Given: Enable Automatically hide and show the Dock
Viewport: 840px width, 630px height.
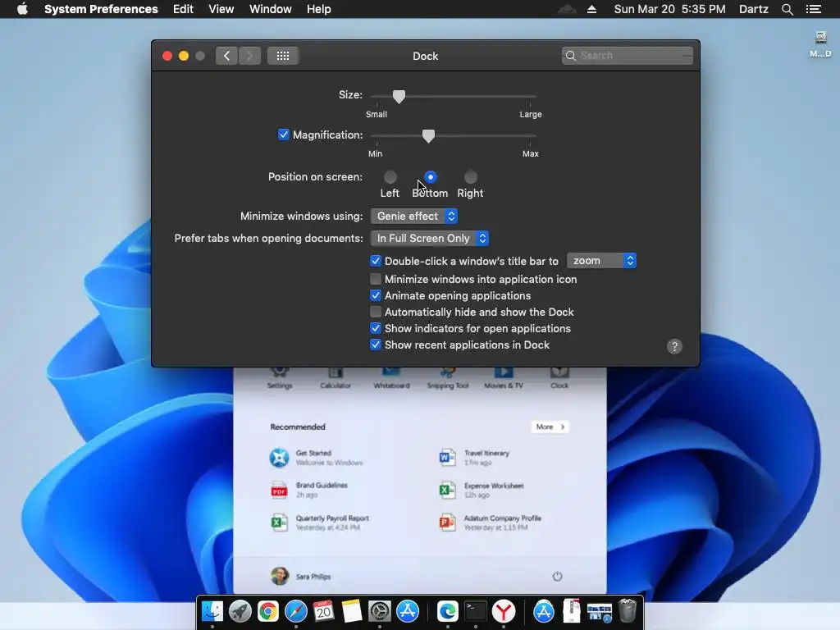Looking at the screenshot, I should (x=376, y=312).
